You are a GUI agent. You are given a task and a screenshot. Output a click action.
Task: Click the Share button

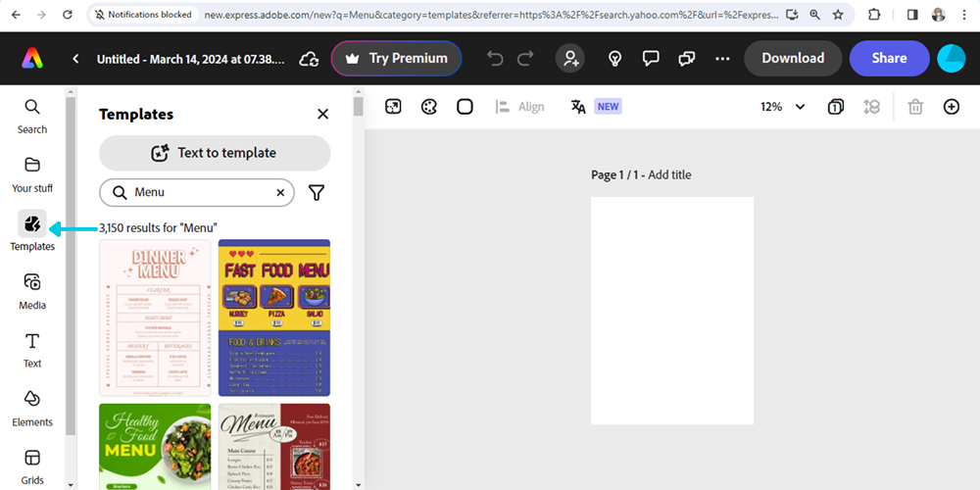pos(890,59)
